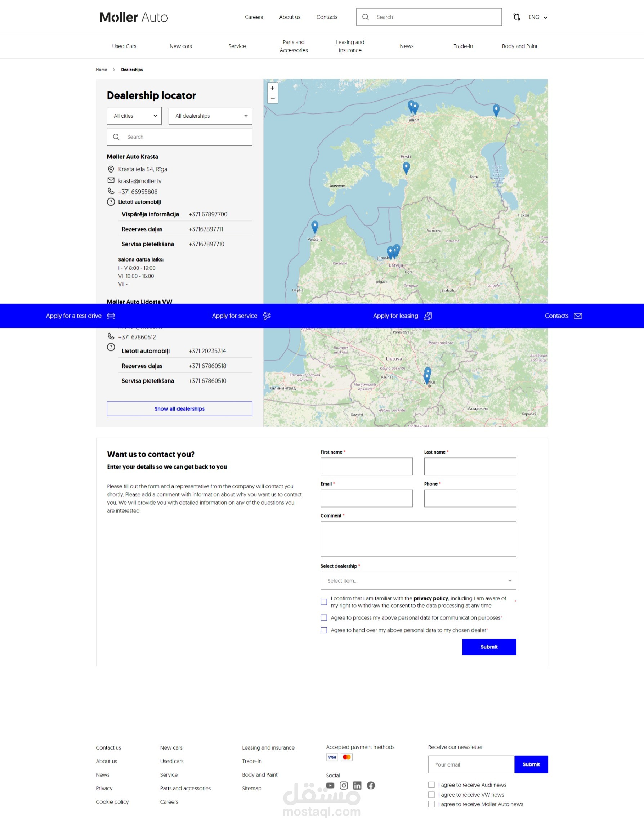Click the phone icon beside +371 67860512

[111, 336]
